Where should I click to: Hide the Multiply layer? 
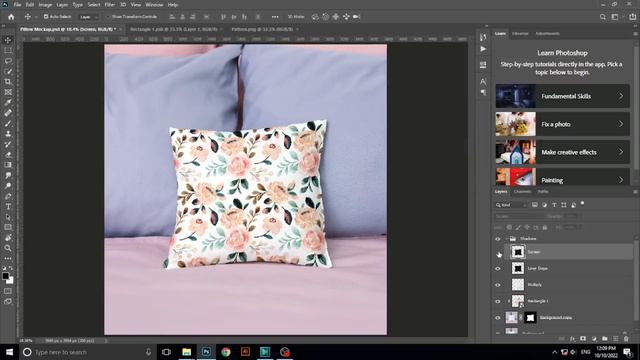pos(498,285)
